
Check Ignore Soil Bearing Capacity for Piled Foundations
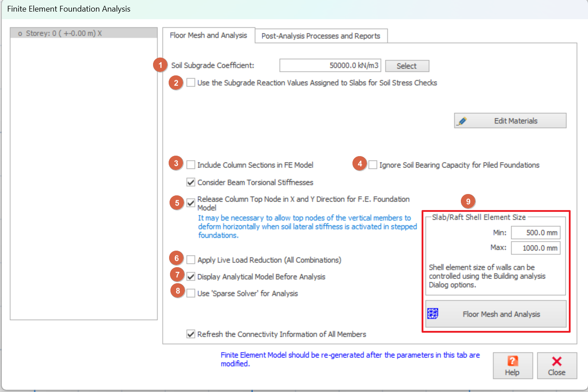(373, 165)
